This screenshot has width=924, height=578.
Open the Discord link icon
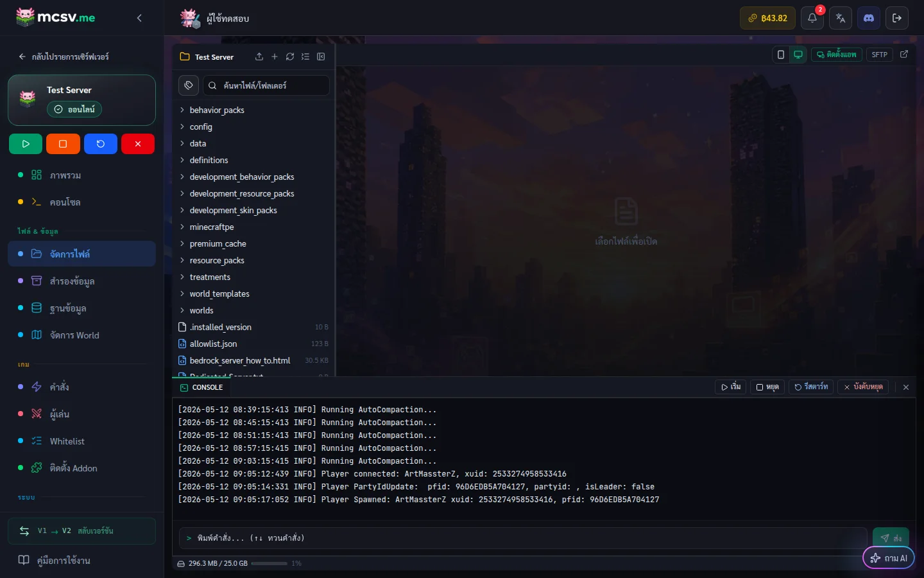coord(869,18)
